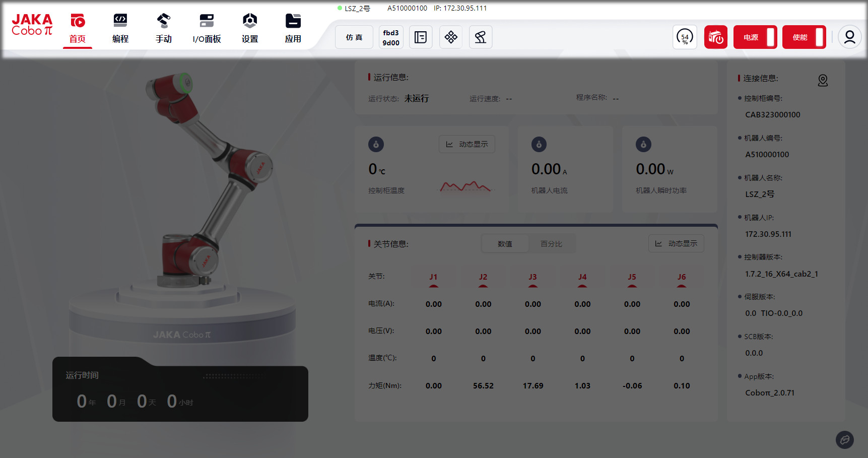This screenshot has width=868, height=458.
Task: Select the 百分比 percentage view
Action: coord(551,244)
